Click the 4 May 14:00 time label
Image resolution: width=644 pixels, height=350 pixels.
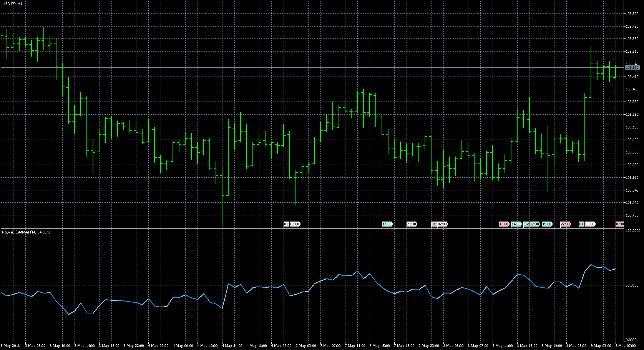pos(232,346)
